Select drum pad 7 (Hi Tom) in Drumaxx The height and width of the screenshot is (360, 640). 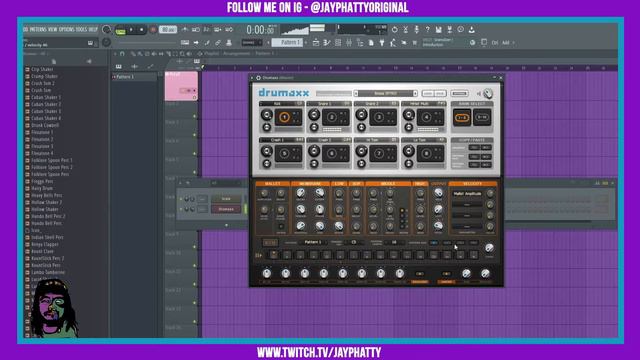click(379, 154)
